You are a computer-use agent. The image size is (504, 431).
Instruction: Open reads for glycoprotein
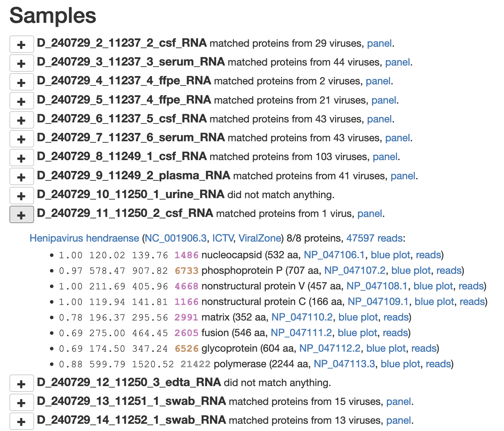tap(424, 348)
